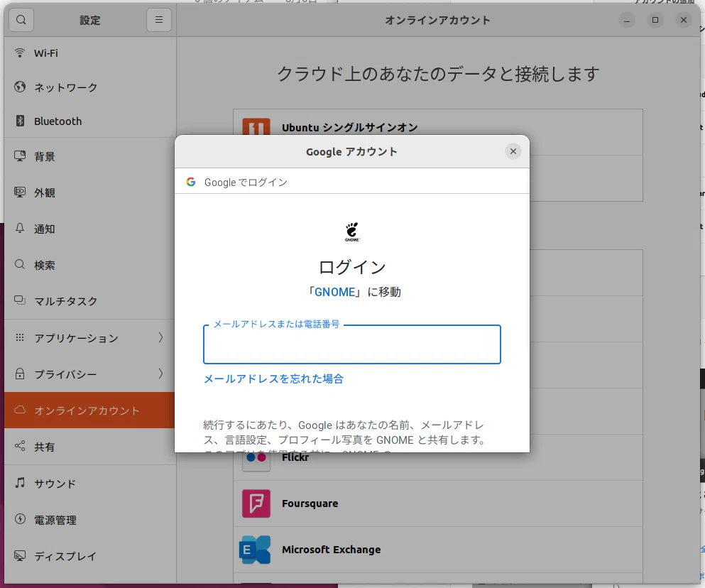Open the hamburger menu in Settings header
The height and width of the screenshot is (588, 705).
click(x=159, y=20)
